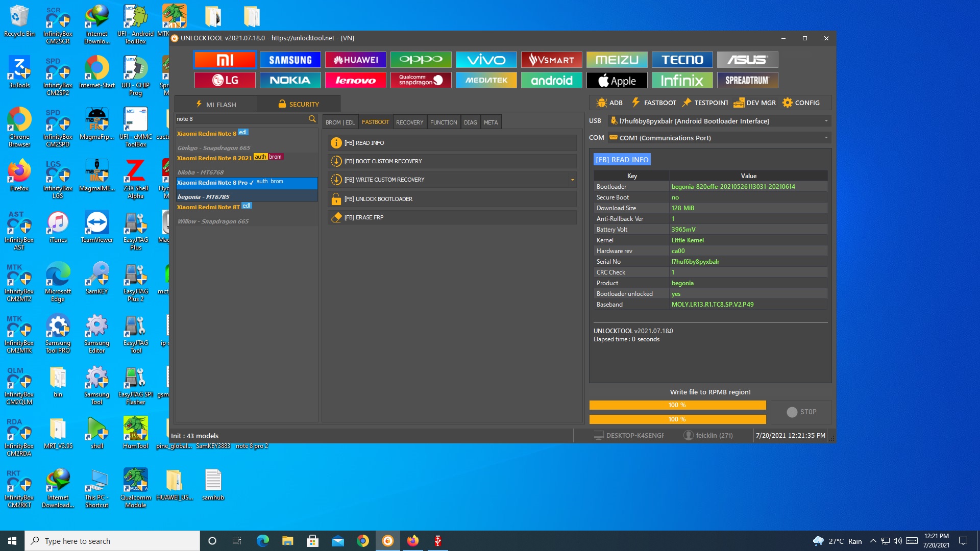Click the upper 100 % progress bar
This screenshot has height=551, width=980.
point(677,405)
